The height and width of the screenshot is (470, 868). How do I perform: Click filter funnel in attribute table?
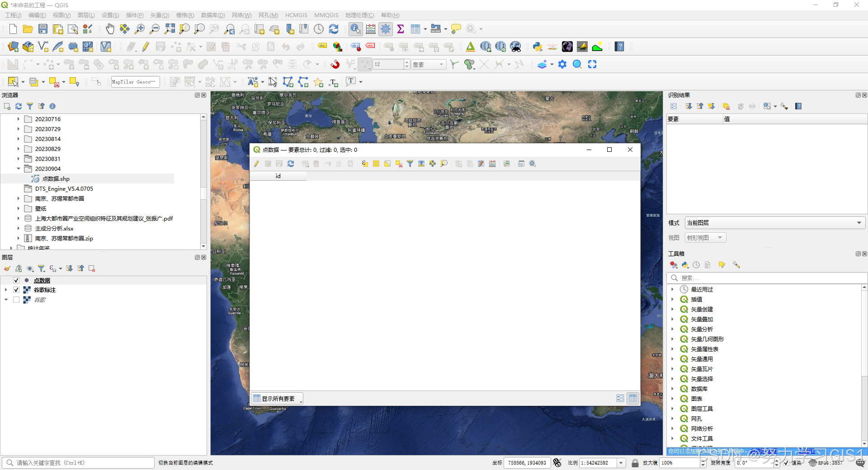point(410,164)
